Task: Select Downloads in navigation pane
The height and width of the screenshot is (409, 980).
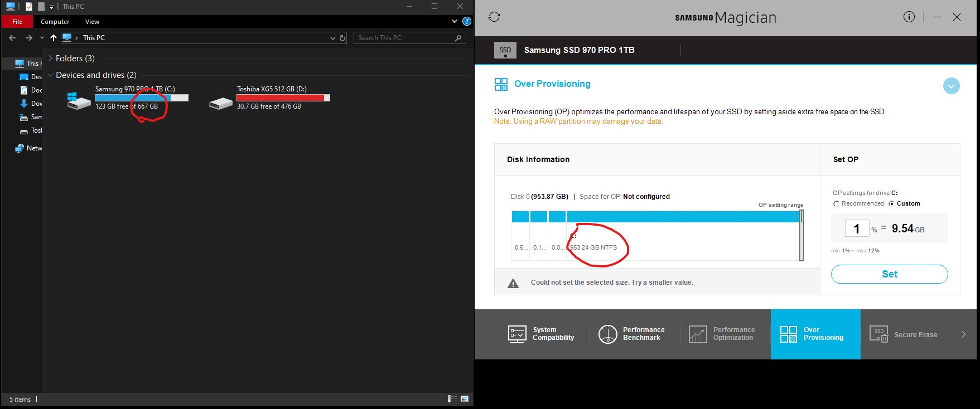Action: (x=31, y=104)
